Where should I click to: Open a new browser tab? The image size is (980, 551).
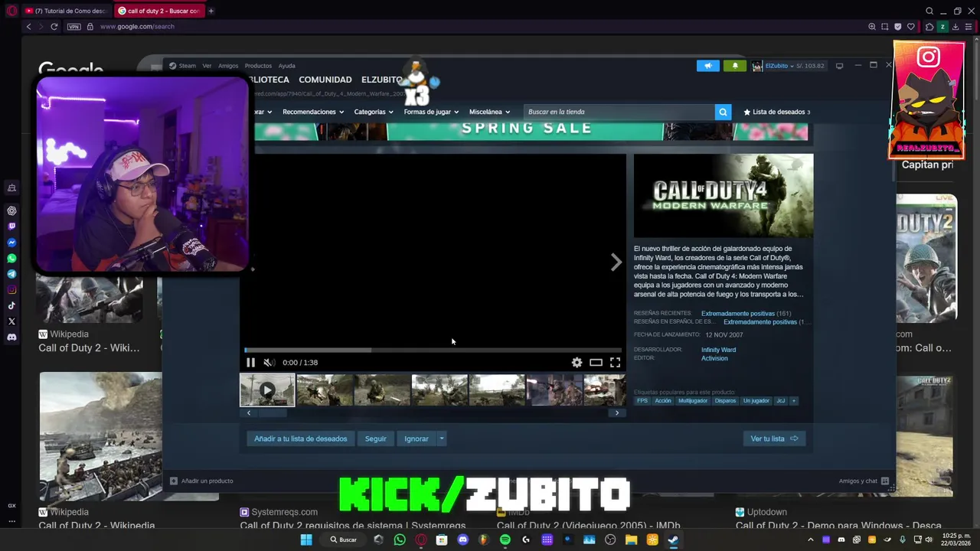(211, 11)
